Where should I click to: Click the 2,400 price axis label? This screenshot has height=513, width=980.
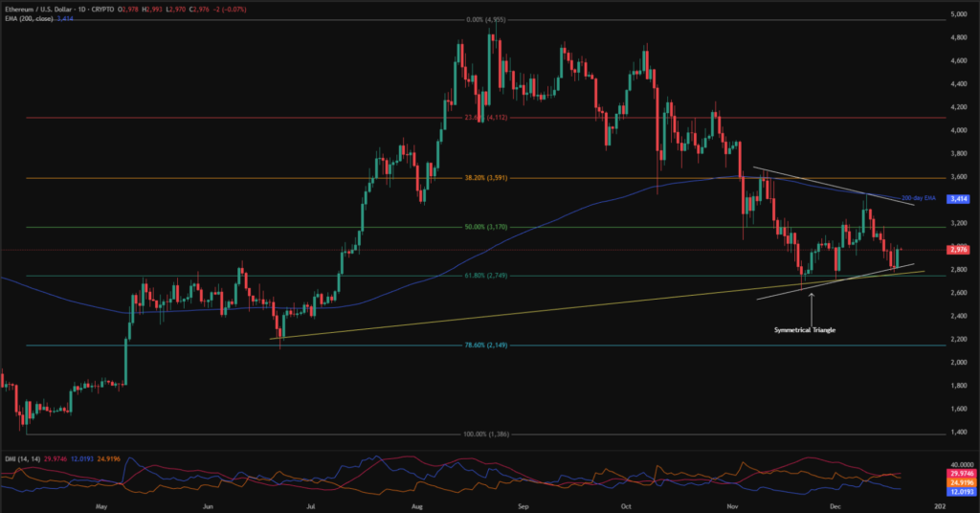point(959,316)
